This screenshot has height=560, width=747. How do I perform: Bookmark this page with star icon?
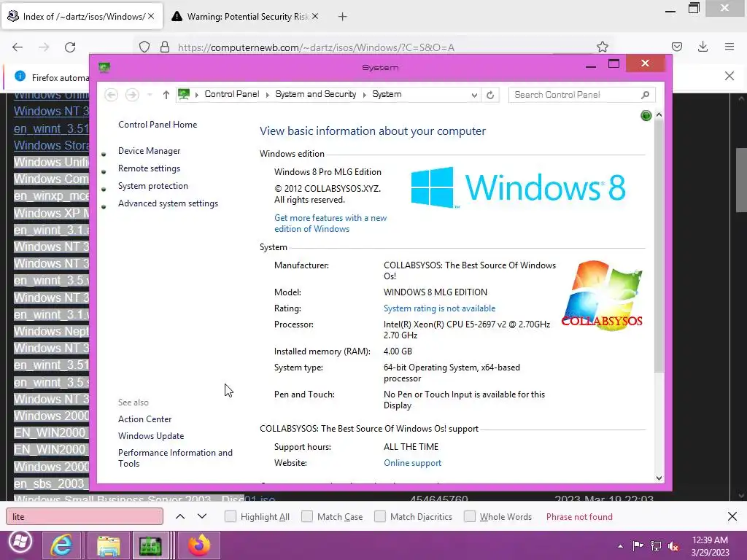(x=602, y=47)
